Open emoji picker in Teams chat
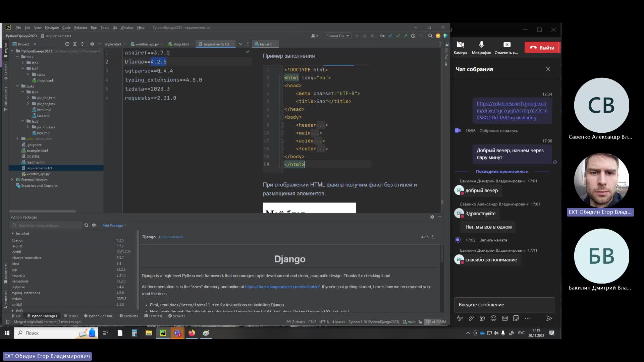644x362 pixels. [493, 318]
